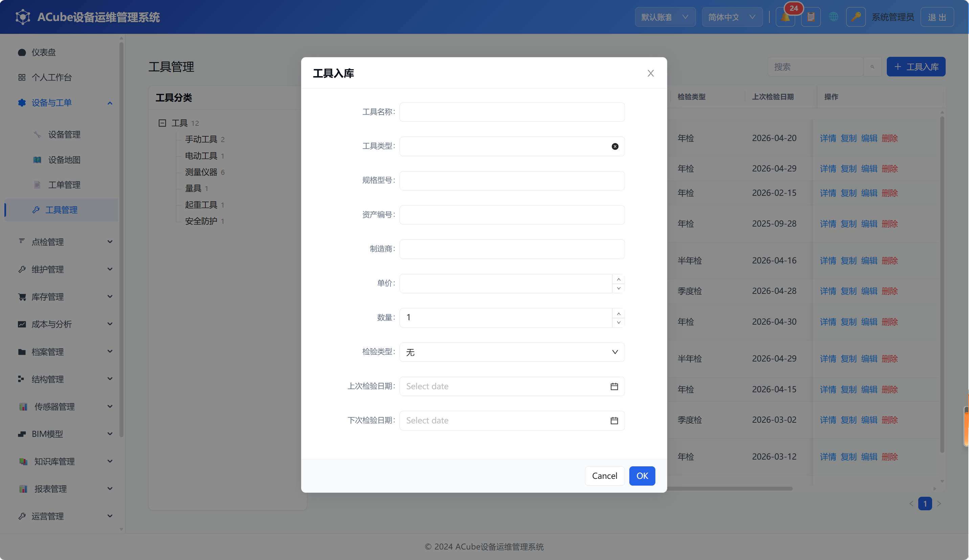Screen dimensions: 969x560
Task: Click the search magnifier icon button
Action: point(873,67)
